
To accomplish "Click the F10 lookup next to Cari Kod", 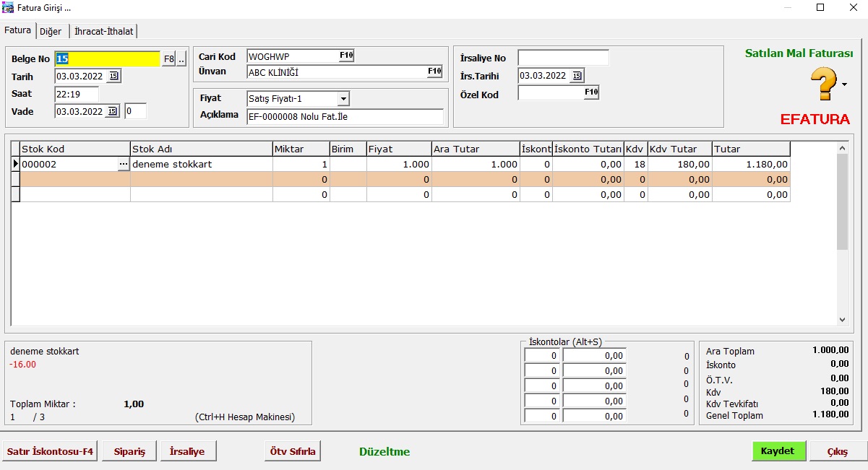I will point(346,56).
